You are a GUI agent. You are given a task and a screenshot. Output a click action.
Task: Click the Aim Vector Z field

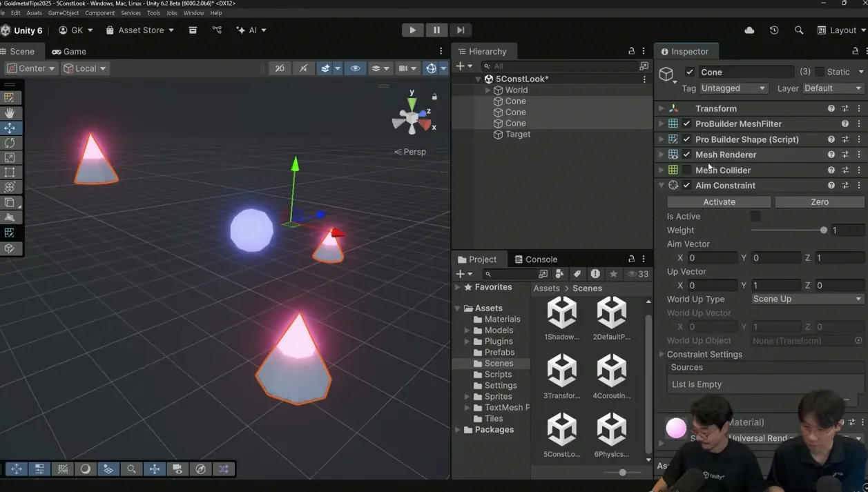839,258
